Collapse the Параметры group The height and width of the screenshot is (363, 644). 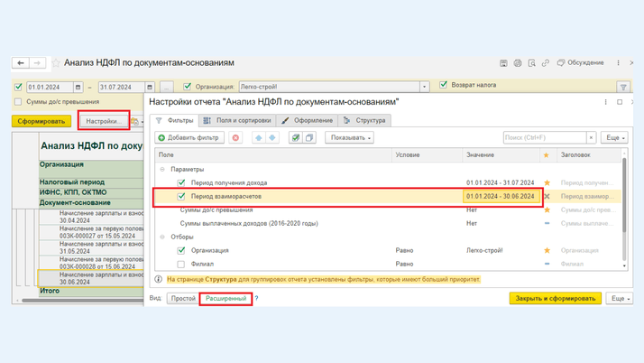(x=163, y=169)
